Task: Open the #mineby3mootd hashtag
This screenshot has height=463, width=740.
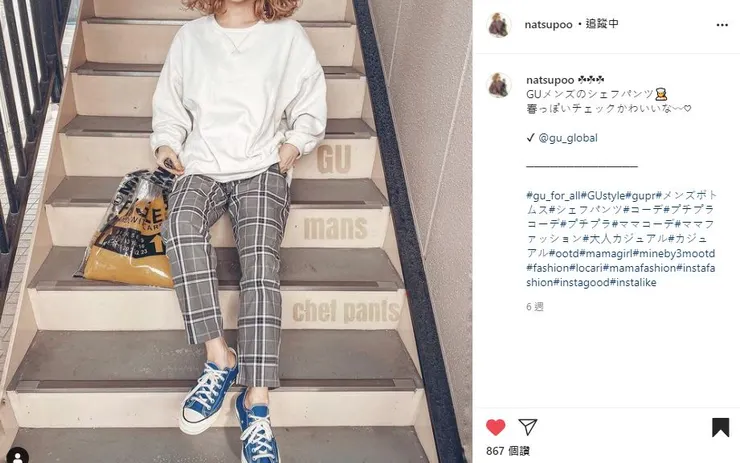Action: click(x=674, y=253)
